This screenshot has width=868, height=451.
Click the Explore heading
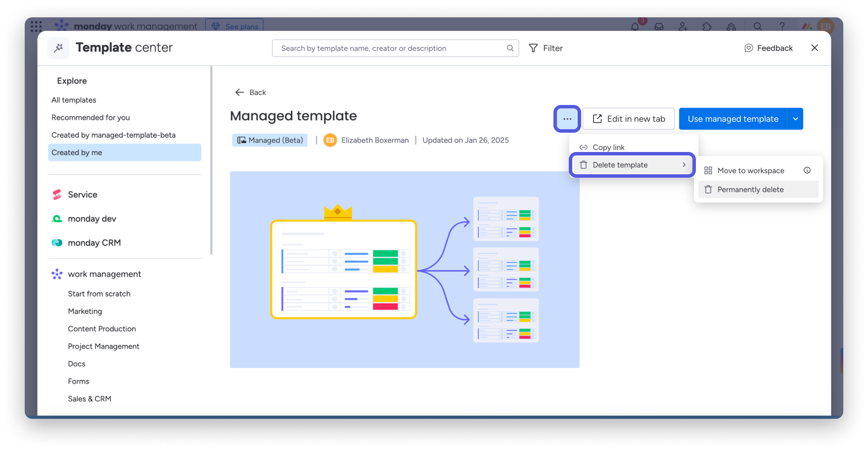72,81
